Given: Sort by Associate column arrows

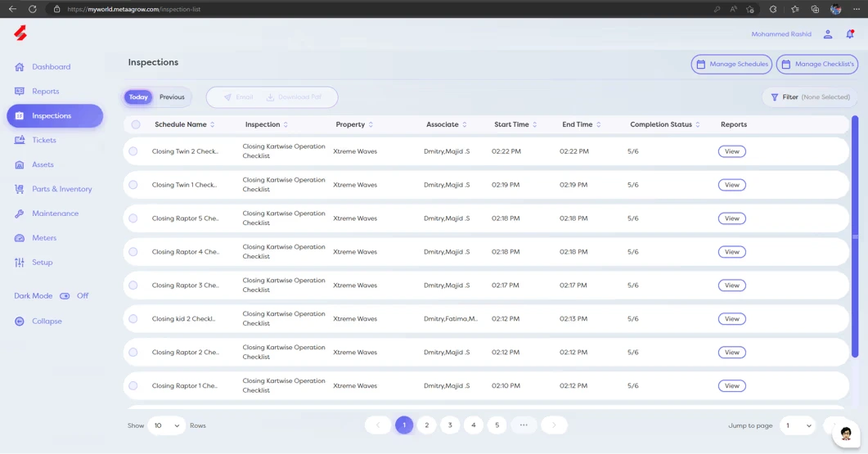Looking at the screenshot, I should (x=465, y=124).
